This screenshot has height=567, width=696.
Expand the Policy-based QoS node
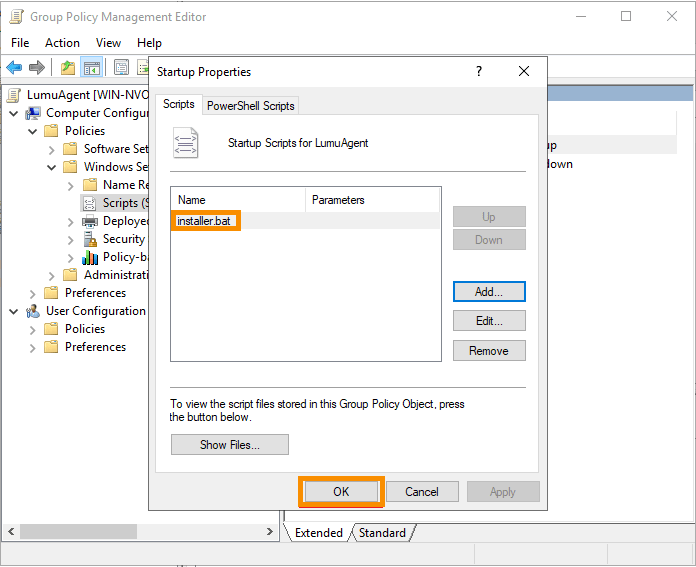coord(71,258)
